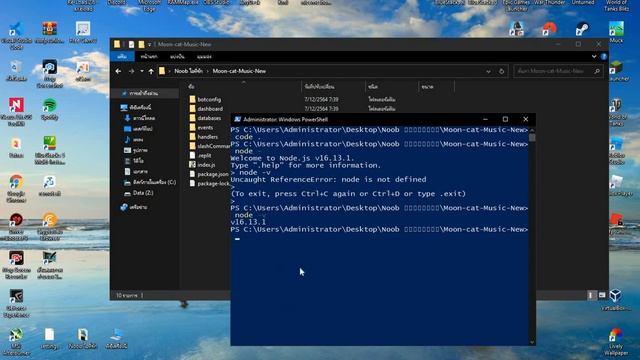Open the blue File tab in Explorer
The width and height of the screenshot is (640, 360).
[122, 57]
